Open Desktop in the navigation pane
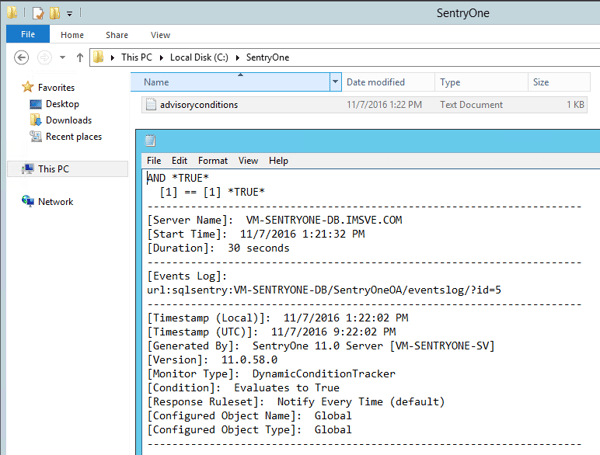Viewport: 600px width, 455px height. (62, 104)
